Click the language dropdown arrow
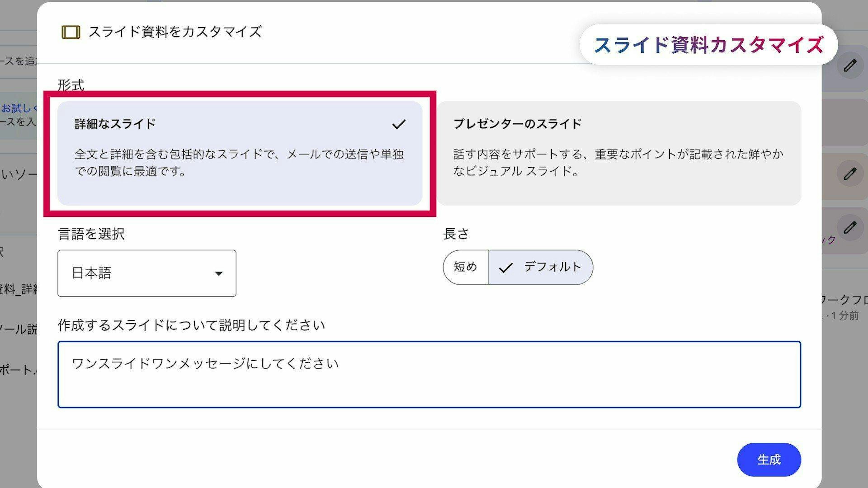 click(x=219, y=273)
